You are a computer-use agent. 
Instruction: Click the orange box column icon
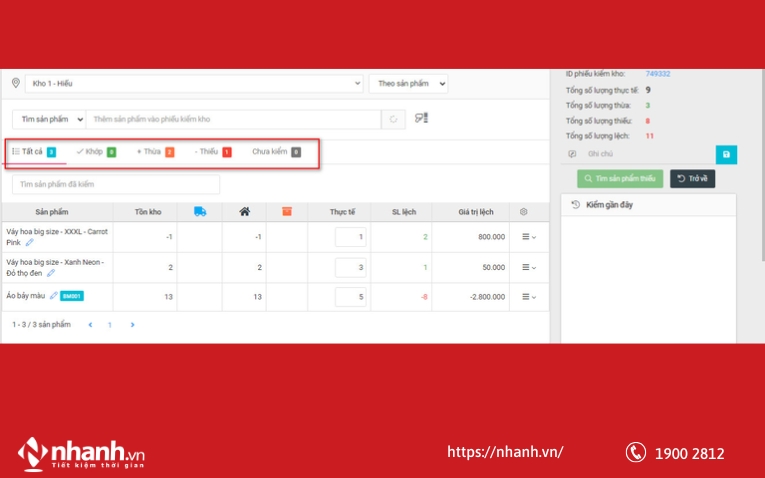click(287, 211)
